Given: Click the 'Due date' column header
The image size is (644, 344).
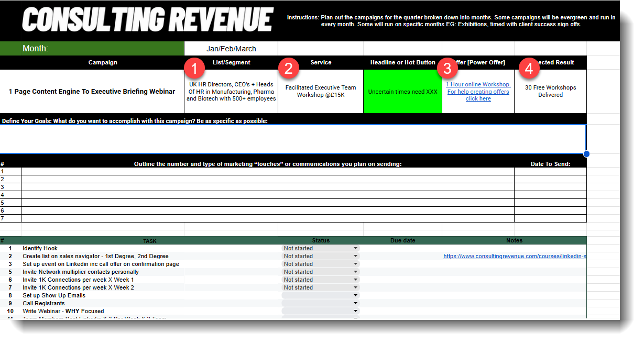Looking at the screenshot, I should [x=402, y=241].
